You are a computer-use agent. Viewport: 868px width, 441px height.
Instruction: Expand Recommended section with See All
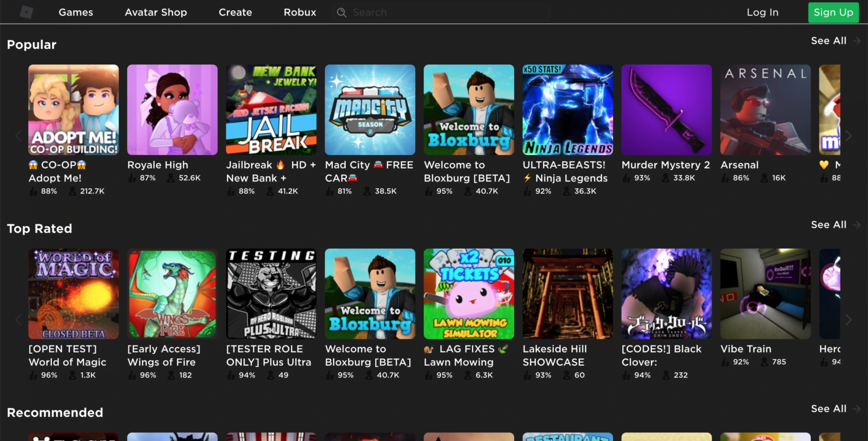pos(828,409)
